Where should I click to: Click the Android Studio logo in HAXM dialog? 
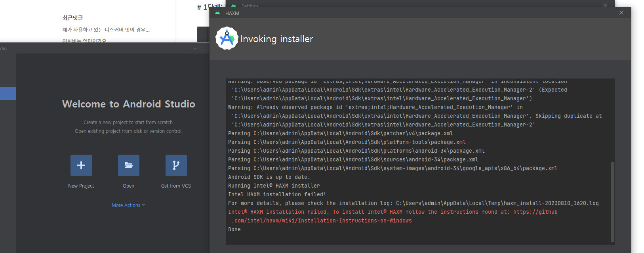tap(227, 38)
